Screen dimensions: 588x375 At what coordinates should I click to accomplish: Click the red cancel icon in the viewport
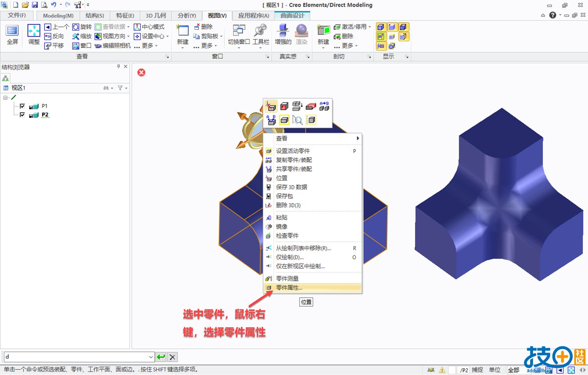141,72
